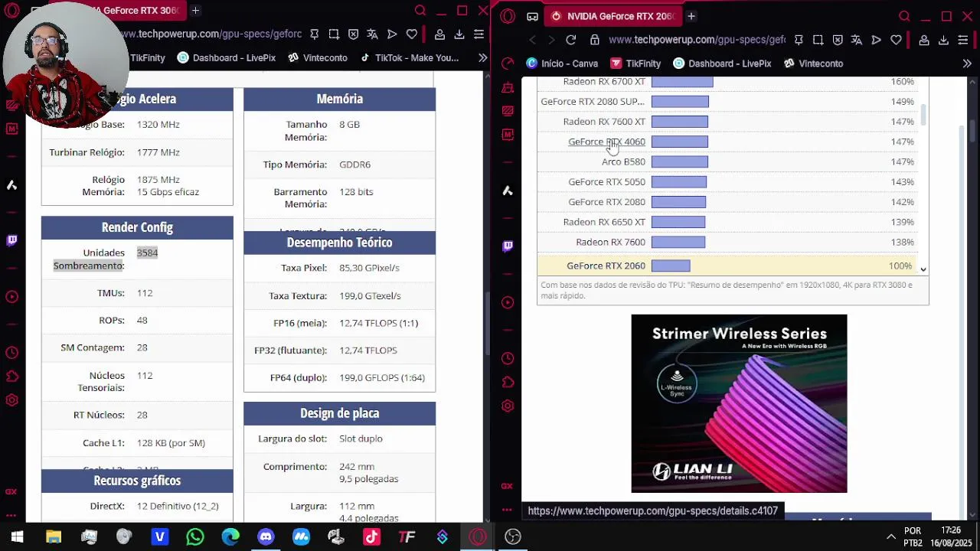The width and height of the screenshot is (980, 551).
Task: Open the Aria AI icon in left window sidebar
Action: pos(11,185)
